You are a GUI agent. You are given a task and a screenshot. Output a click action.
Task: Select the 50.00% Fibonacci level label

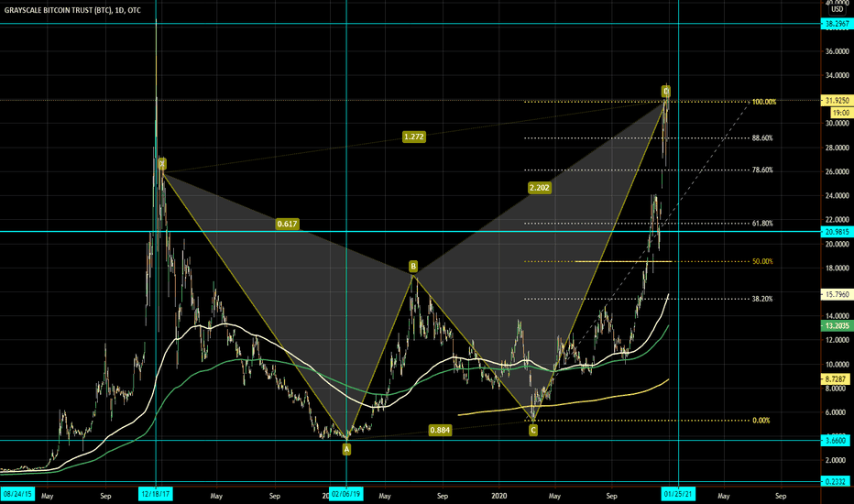point(762,261)
